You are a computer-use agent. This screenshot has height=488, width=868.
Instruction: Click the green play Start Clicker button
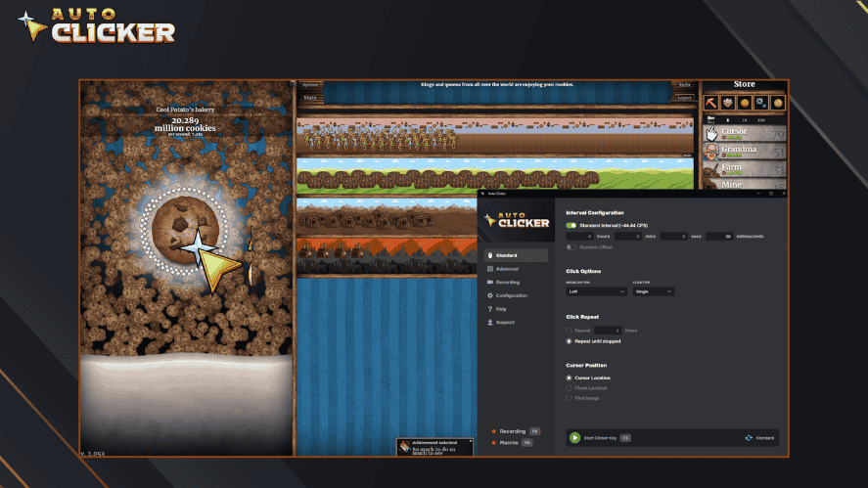[x=574, y=438]
